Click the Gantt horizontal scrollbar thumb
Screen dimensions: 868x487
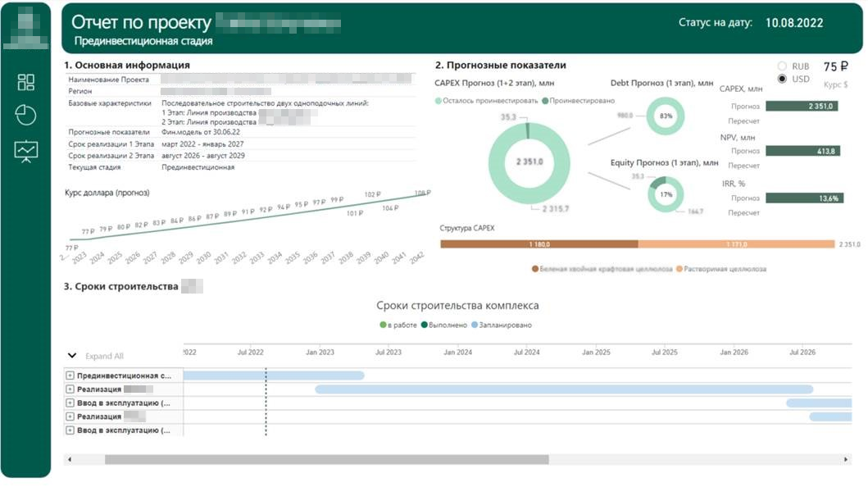click(326, 460)
